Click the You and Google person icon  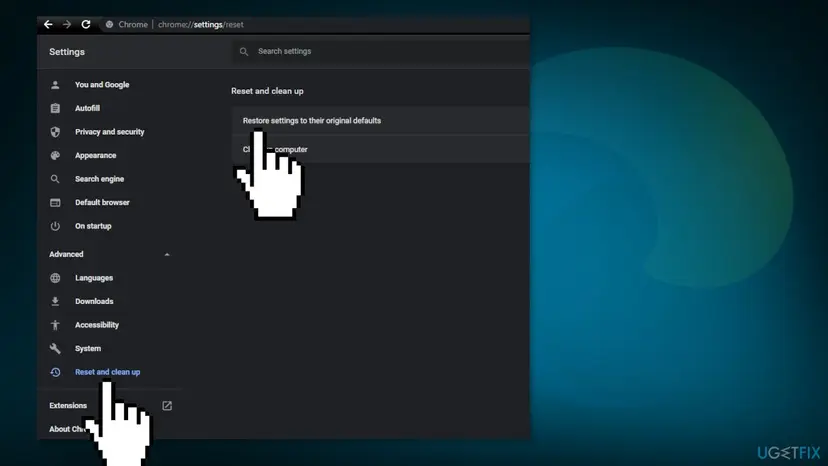pos(55,85)
